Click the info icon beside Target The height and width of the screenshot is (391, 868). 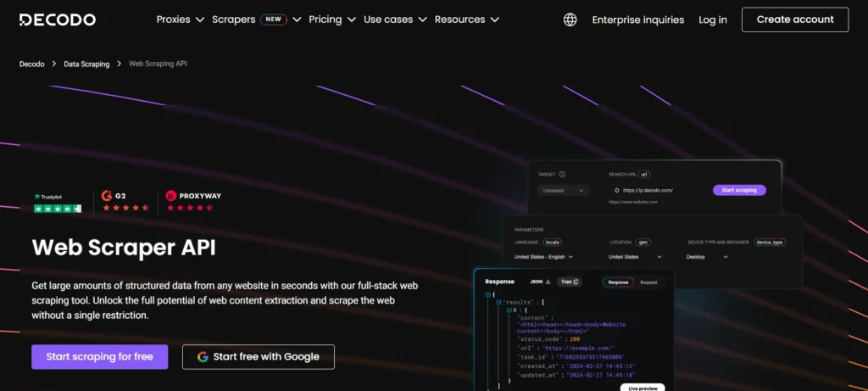click(562, 174)
